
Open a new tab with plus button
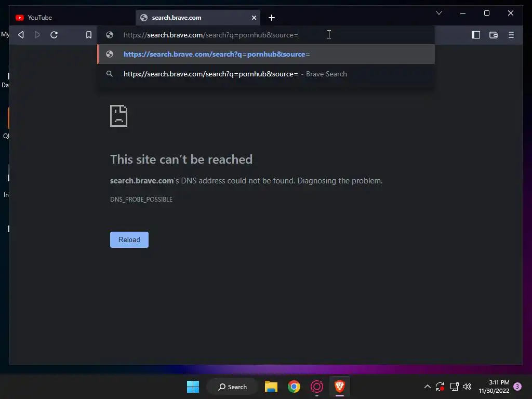coord(271,18)
